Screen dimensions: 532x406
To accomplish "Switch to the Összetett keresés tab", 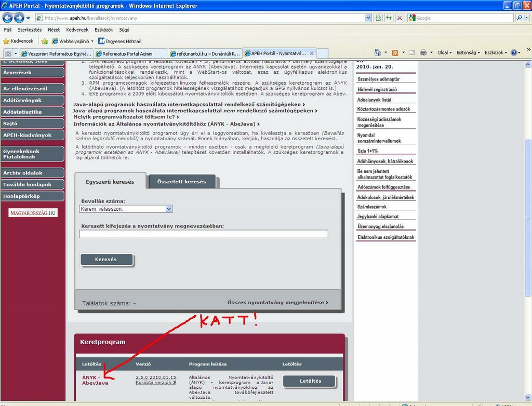I will pyautogui.click(x=181, y=182).
